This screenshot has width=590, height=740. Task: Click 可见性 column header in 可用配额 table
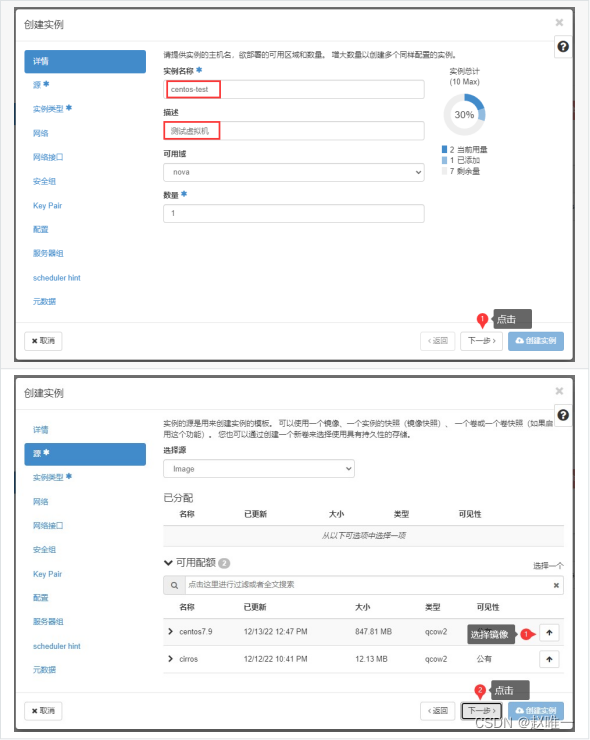click(x=488, y=607)
